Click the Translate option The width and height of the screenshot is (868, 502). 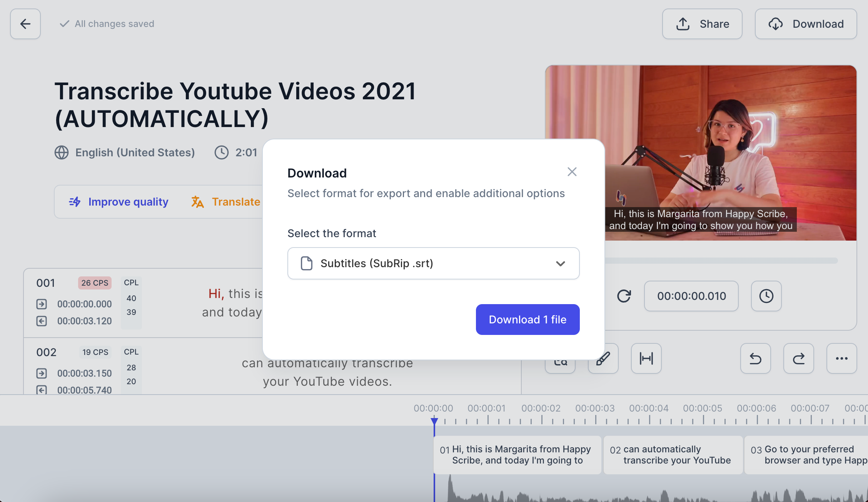tap(226, 202)
